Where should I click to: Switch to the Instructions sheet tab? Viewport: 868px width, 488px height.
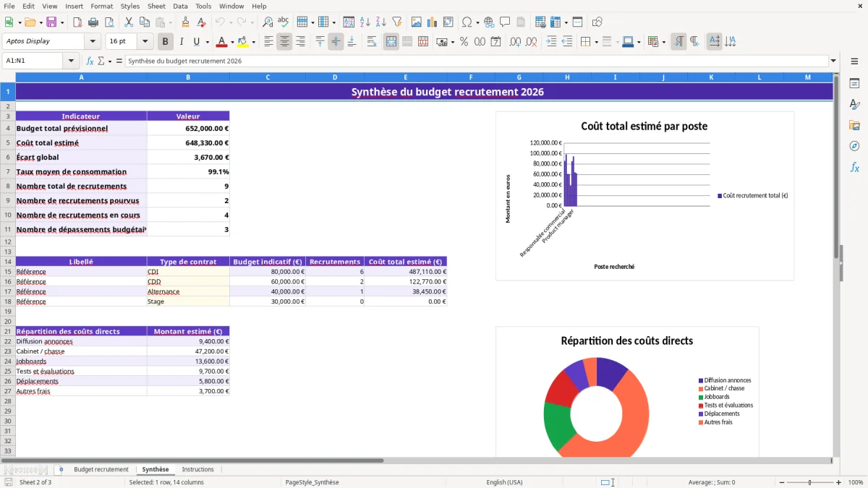tap(197, 469)
